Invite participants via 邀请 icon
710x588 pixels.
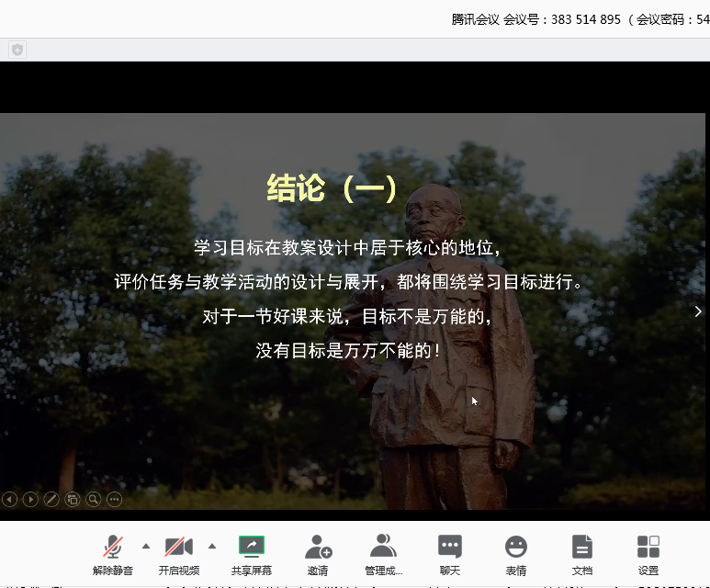[318, 547]
